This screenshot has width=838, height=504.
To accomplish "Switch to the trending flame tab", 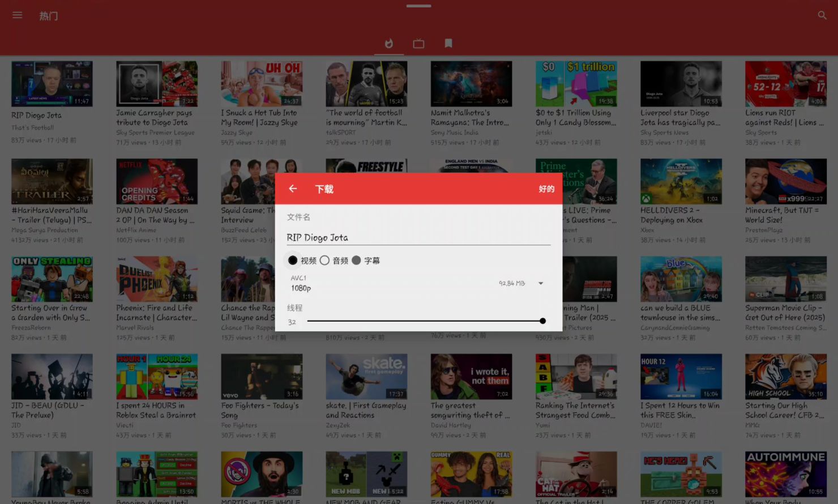I will [389, 44].
